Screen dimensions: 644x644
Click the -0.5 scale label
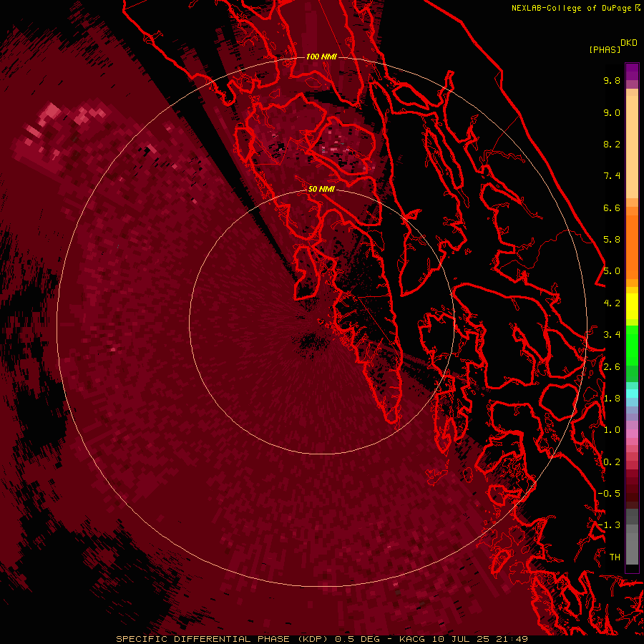(609, 494)
